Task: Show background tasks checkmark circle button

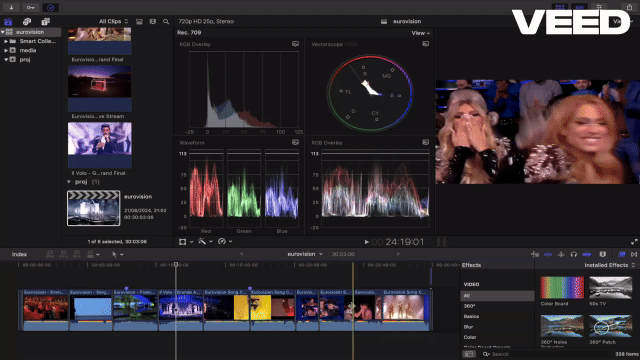Action: [51, 7]
